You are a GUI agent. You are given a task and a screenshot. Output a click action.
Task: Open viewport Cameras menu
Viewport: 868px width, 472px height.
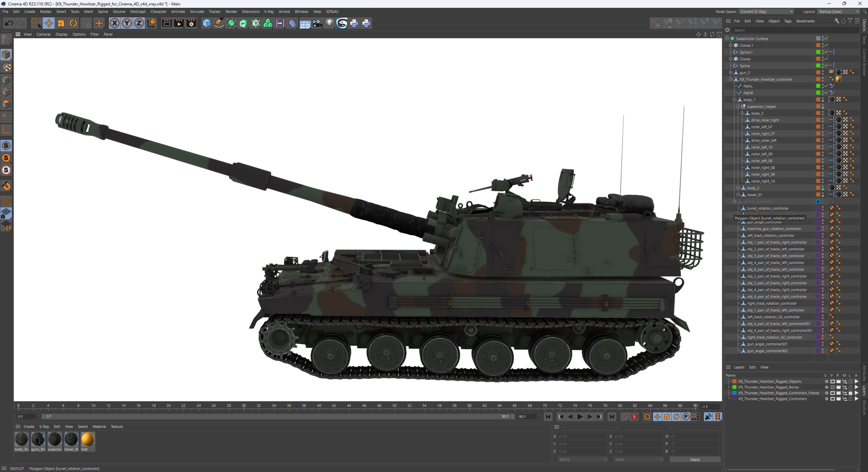tap(43, 34)
